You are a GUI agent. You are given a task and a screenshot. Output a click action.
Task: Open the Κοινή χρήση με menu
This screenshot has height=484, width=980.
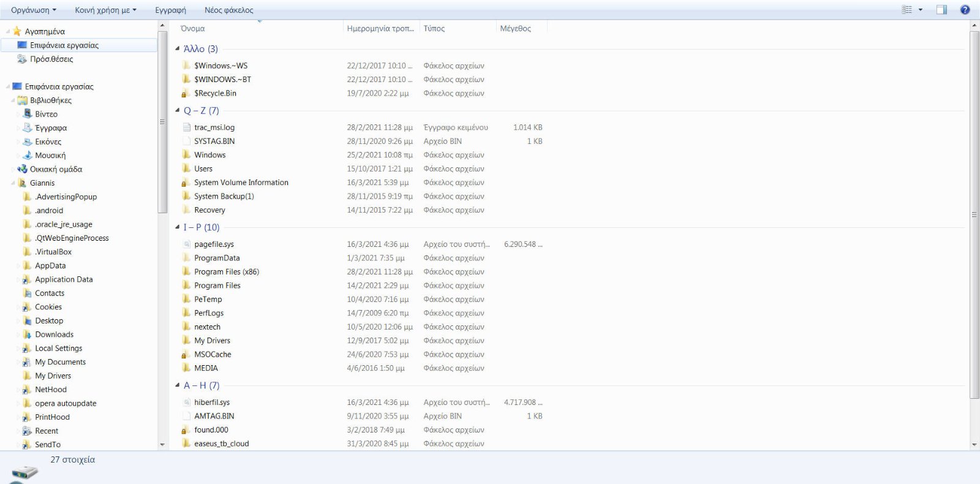click(x=105, y=10)
